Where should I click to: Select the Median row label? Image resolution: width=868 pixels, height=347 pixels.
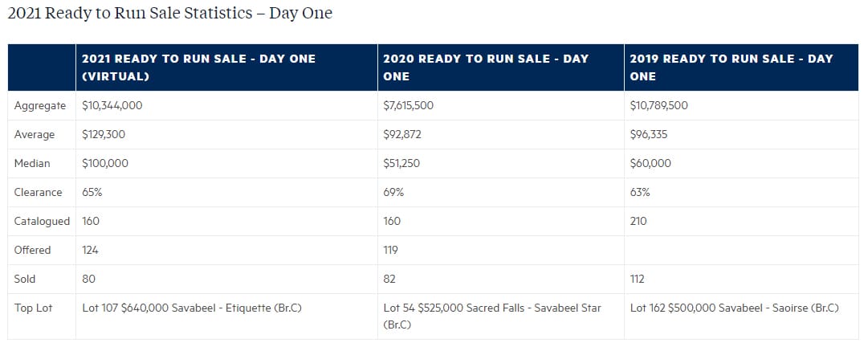tap(32, 163)
